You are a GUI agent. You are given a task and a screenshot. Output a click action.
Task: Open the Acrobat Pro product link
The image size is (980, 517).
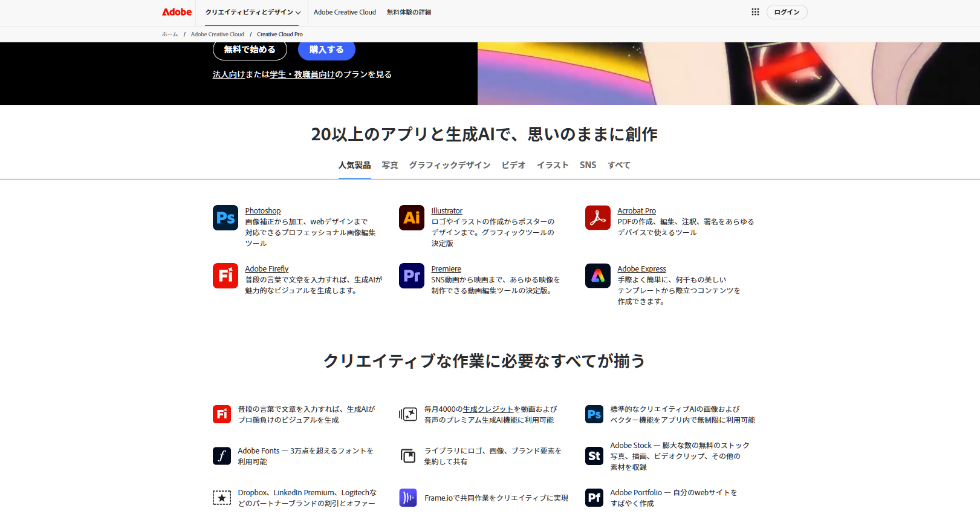637,211
